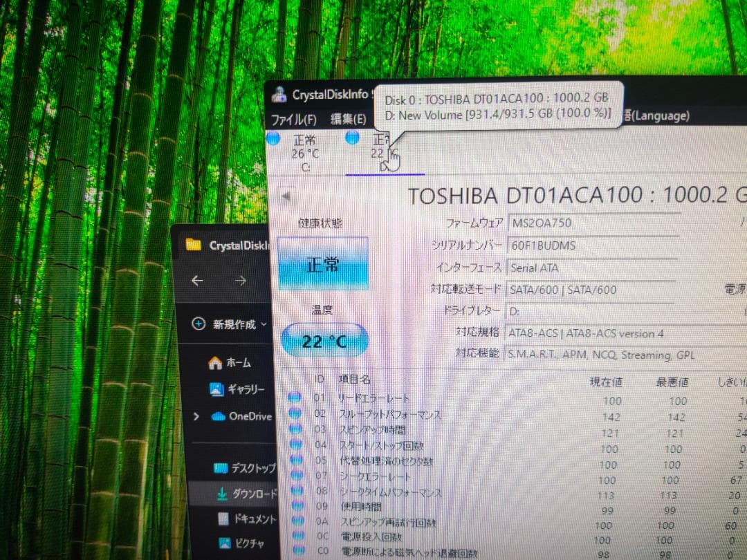Click status icon of row 05 代替処理済のセクタ数
The height and width of the screenshot is (560, 747).
point(296,460)
